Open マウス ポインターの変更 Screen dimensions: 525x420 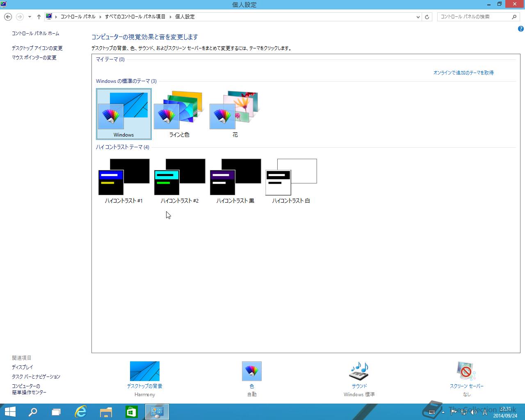34,57
